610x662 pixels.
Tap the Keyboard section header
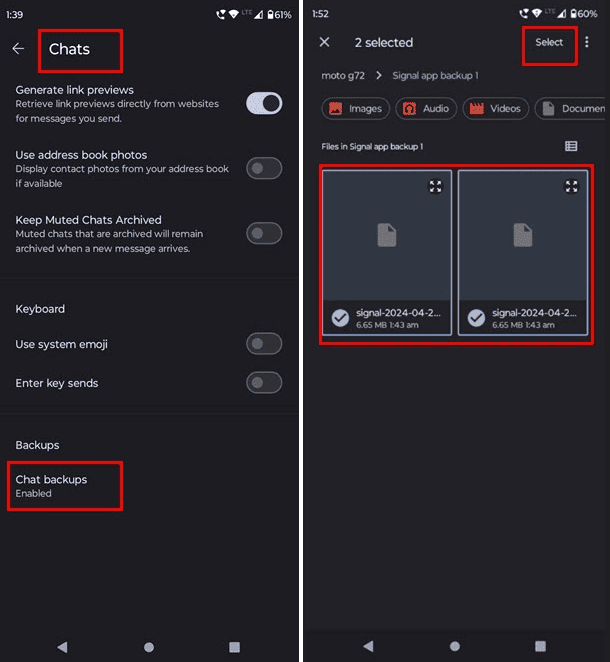pyautogui.click(x=40, y=309)
